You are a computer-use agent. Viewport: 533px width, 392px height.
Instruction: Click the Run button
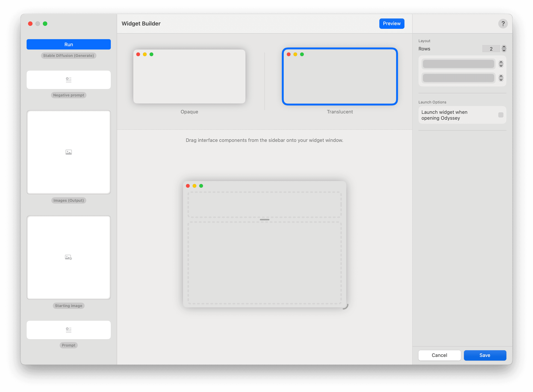coord(69,44)
